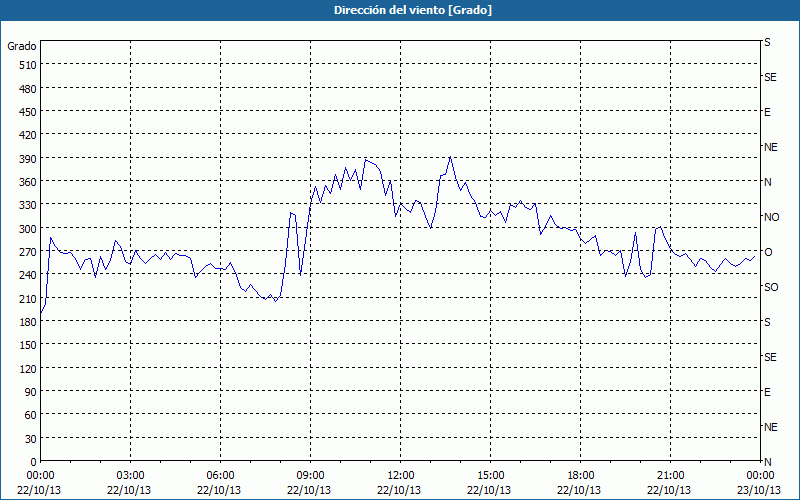Pick the 390 degree axis label
800x500 pixels.
click(x=28, y=159)
